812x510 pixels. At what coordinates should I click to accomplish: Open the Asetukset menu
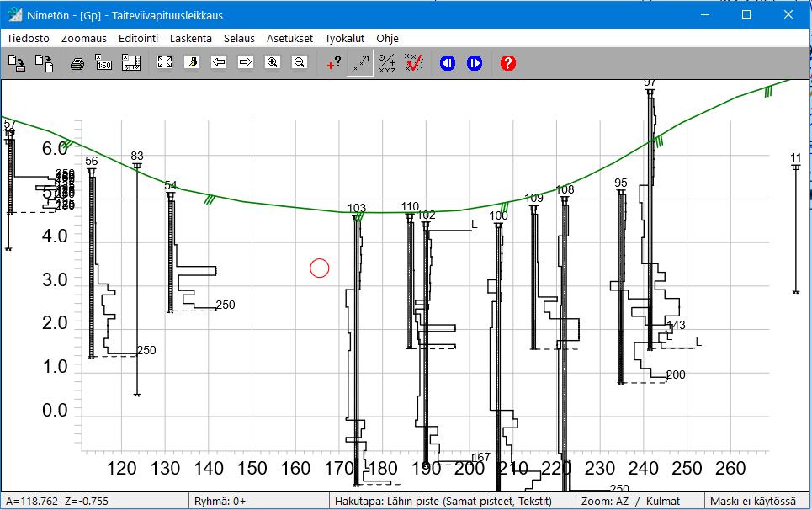click(290, 39)
